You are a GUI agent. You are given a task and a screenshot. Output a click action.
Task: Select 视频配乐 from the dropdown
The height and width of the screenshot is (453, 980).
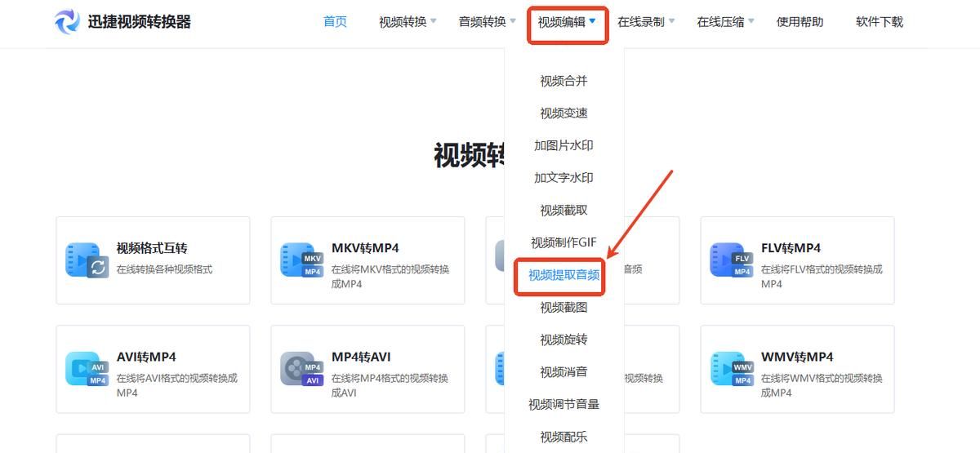[563, 437]
